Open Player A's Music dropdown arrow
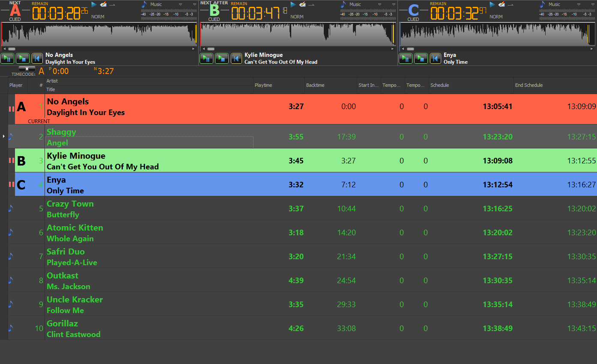The width and height of the screenshot is (597, 364). click(180, 5)
